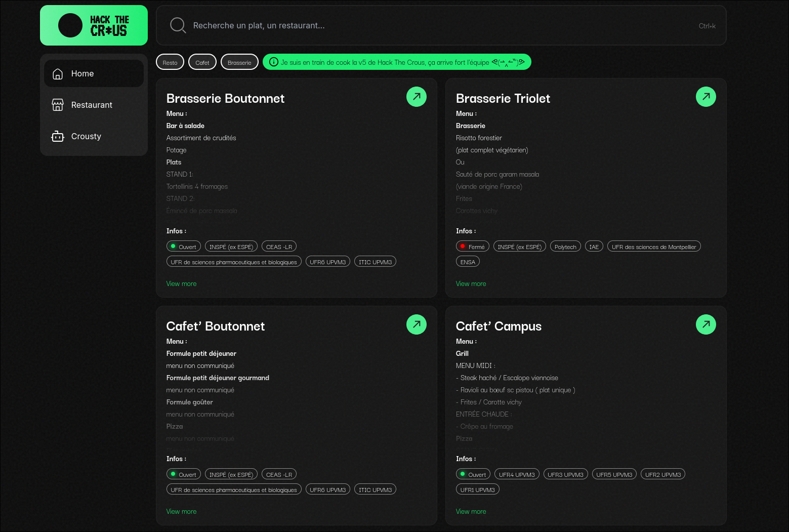Screen dimensions: 789x532
Task: Toggle the Brasserie filter chip
Action: (239, 62)
